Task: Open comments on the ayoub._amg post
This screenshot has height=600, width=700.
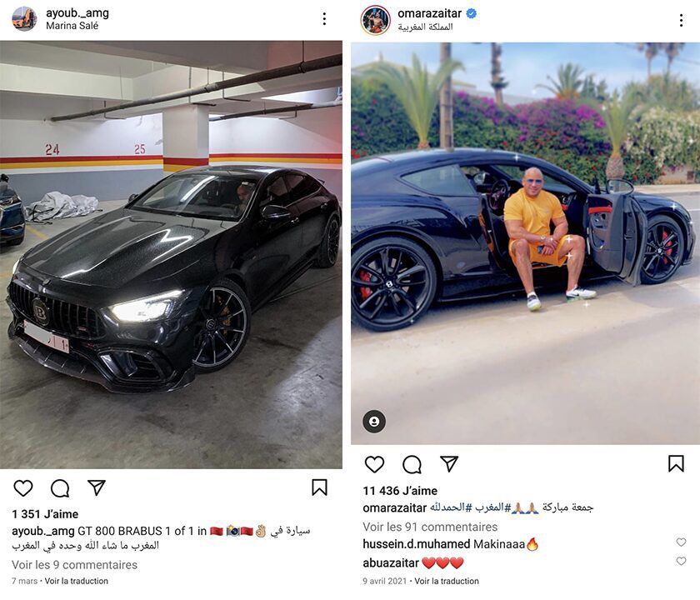Action: point(60,488)
